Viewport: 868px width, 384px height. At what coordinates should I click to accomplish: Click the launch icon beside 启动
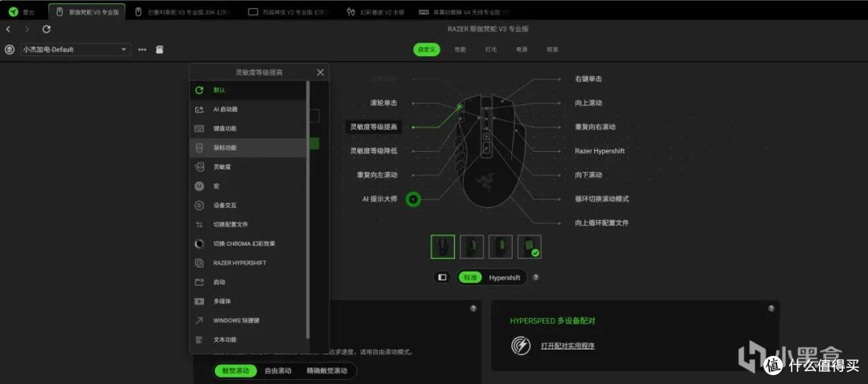199,282
